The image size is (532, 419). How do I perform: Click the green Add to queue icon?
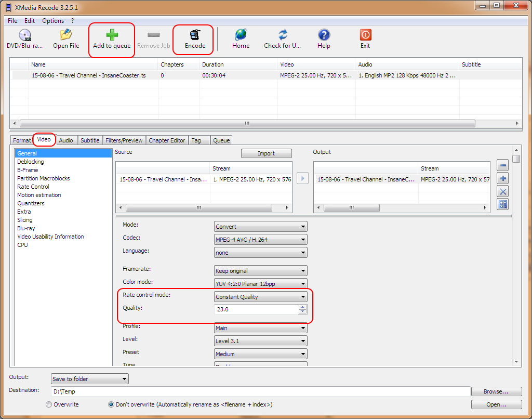pyautogui.click(x=112, y=35)
